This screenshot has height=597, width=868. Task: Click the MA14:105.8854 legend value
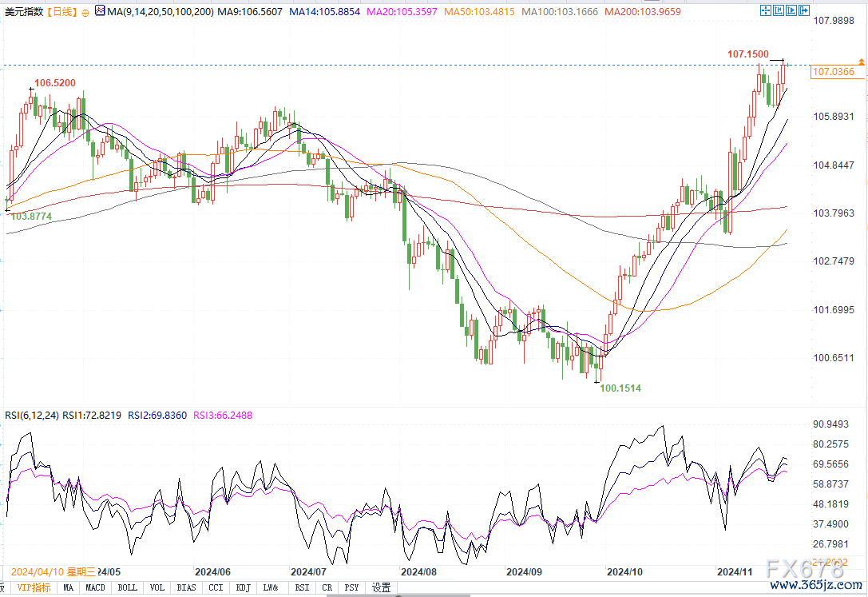coord(325,12)
